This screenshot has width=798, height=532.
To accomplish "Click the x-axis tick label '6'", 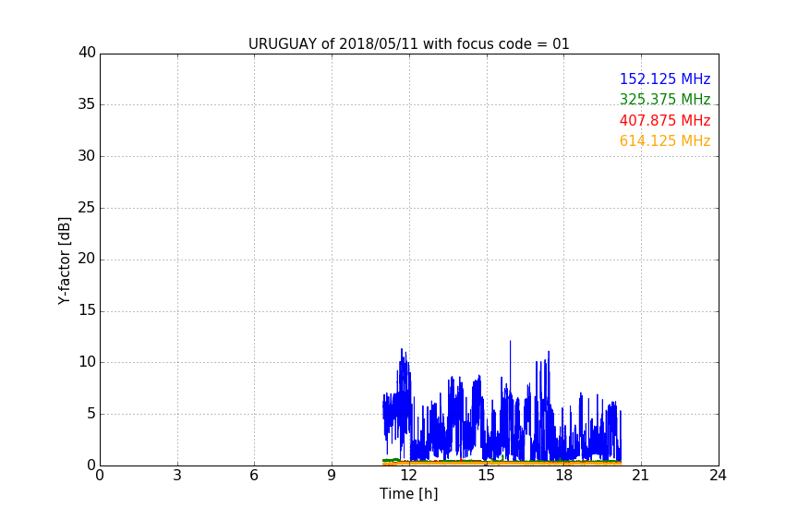I will tap(255, 476).
